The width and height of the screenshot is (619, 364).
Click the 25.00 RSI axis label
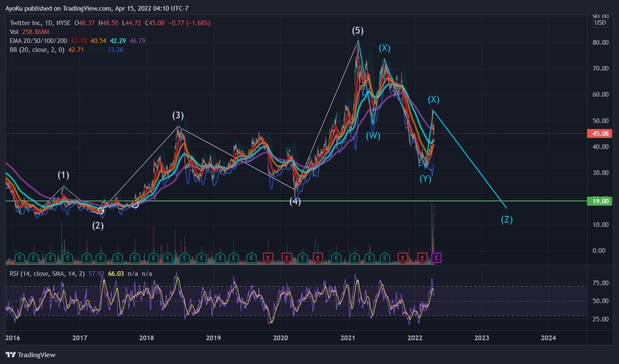601,319
